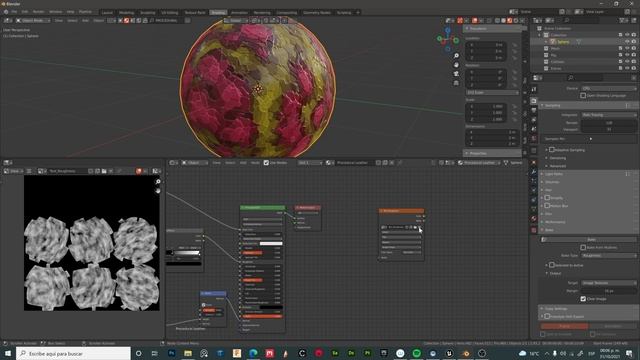
Task: Click the viewport zoom magnifier icon
Action: pyautogui.click(x=456, y=56)
